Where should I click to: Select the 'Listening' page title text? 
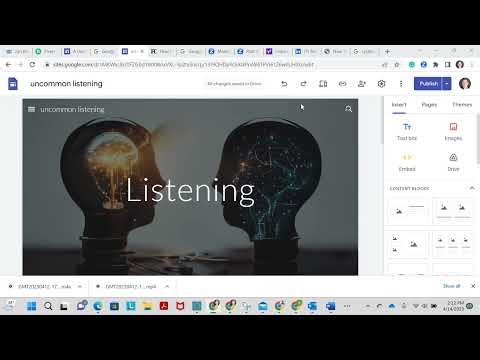coord(190,191)
